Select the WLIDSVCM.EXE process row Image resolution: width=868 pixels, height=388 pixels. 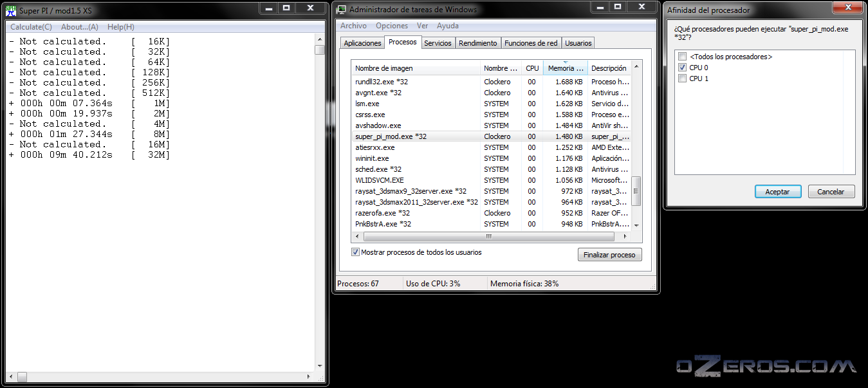click(x=492, y=180)
